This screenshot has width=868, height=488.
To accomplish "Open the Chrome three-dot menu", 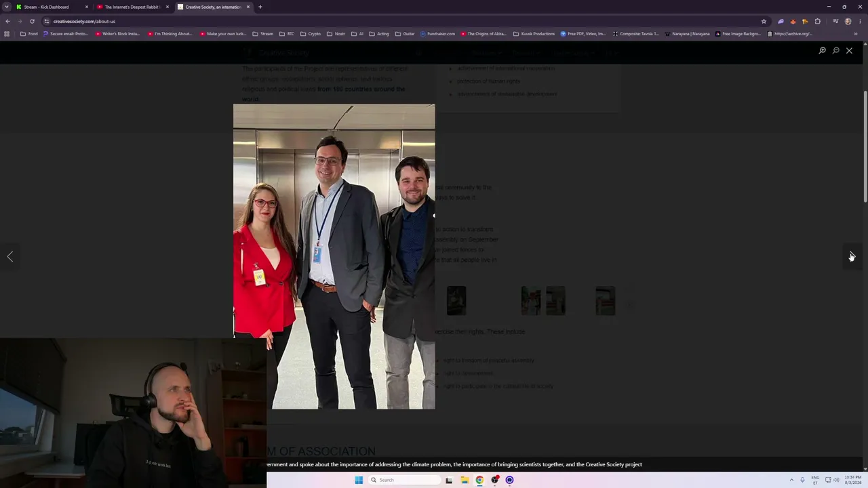I will [859, 21].
